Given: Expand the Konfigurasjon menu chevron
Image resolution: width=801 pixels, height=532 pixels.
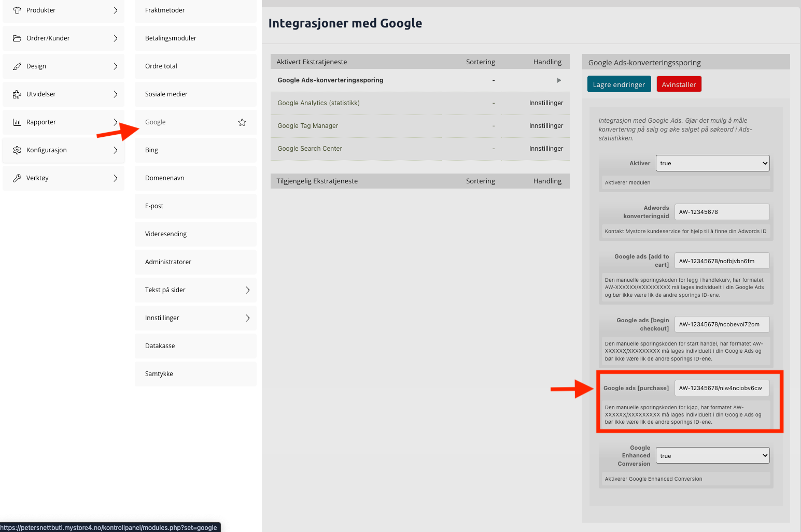Looking at the screenshot, I should (x=116, y=150).
